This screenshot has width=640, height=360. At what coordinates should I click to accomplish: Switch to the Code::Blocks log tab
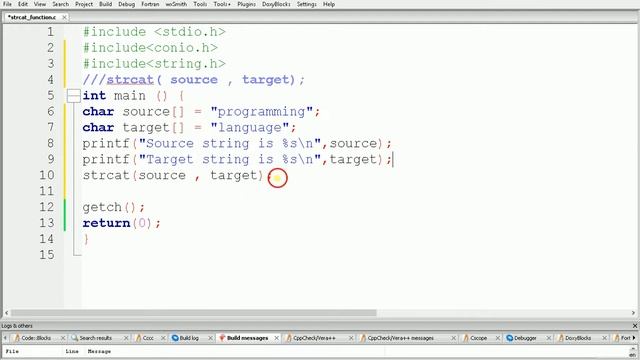(36, 338)
